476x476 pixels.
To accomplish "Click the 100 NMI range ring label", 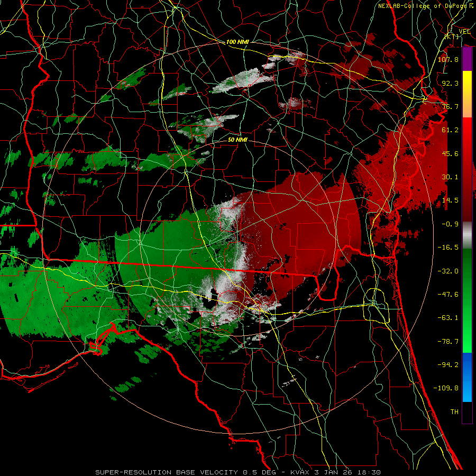I will (237, 42).
